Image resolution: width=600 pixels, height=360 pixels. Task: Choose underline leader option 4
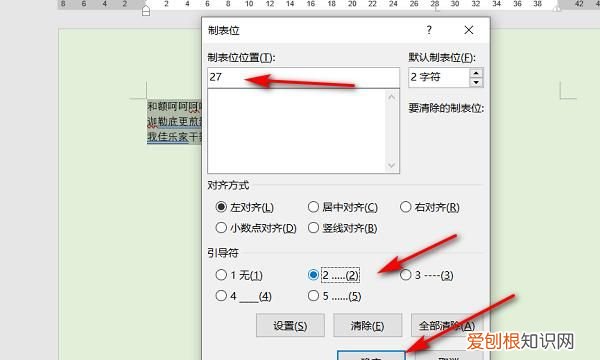pos(243,296)
